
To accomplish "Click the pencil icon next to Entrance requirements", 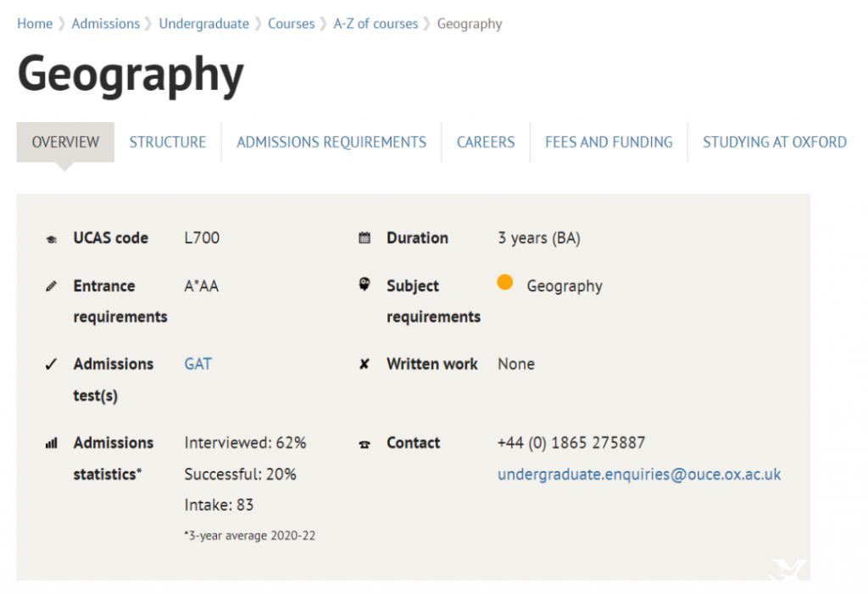I will (x=51, y=286).
